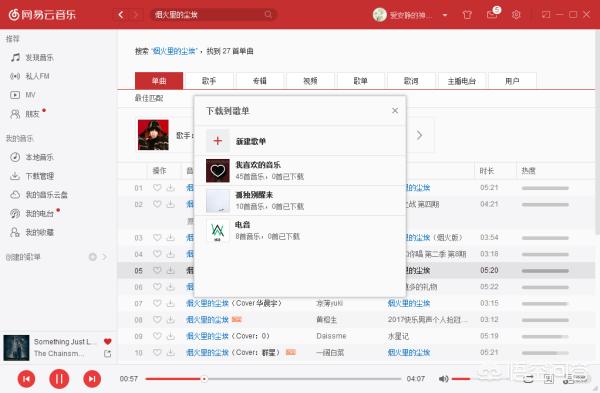600x393 pixels.
Task: Play the previous track
Action: point(26,379)
